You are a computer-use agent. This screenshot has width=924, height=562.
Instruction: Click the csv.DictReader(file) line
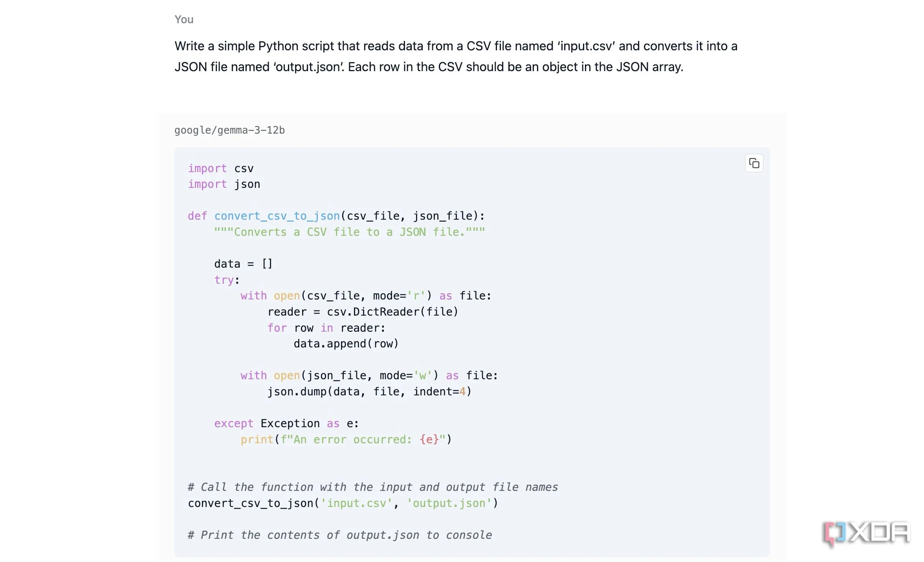click(x=363, y=312)
